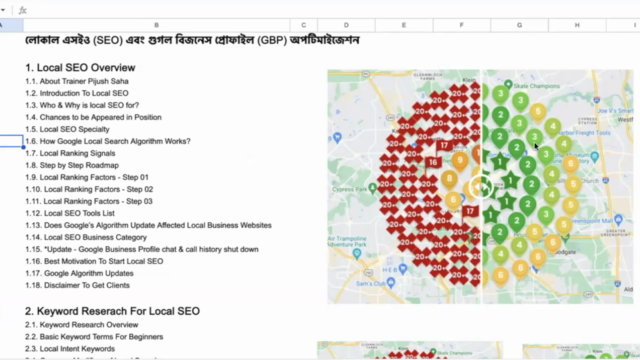Click the '2. Keyword Reserach For Local SEO' heading
Image resolution: width=640 pixels, height=360 pixels.
click(112, 311)
